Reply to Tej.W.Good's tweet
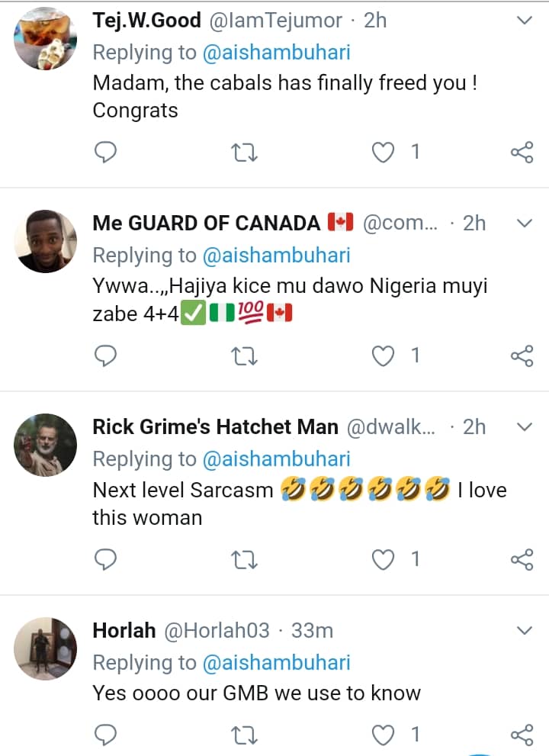 [104, 153]
